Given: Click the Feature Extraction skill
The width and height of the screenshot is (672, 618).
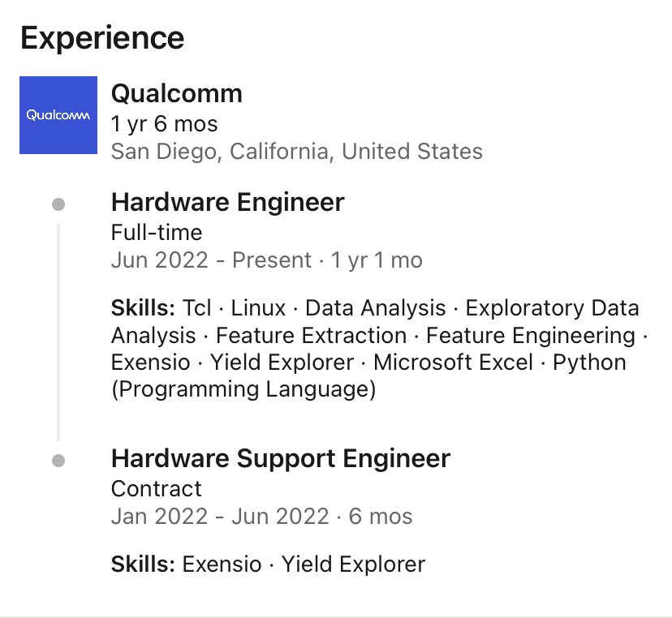Looking at the screenshot, I should (311, 335).
